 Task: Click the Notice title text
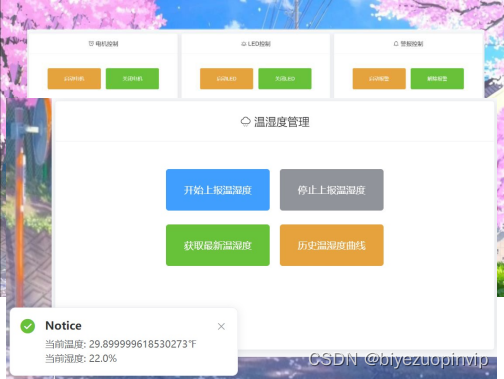[63, 326]
